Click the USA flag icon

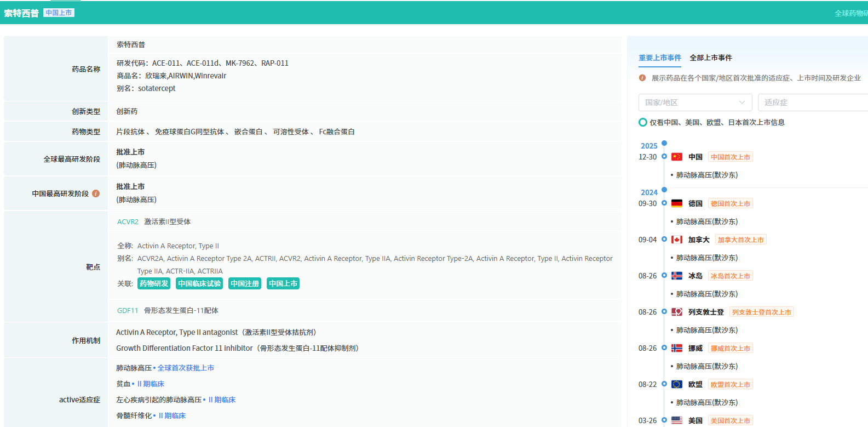point(677,420)
